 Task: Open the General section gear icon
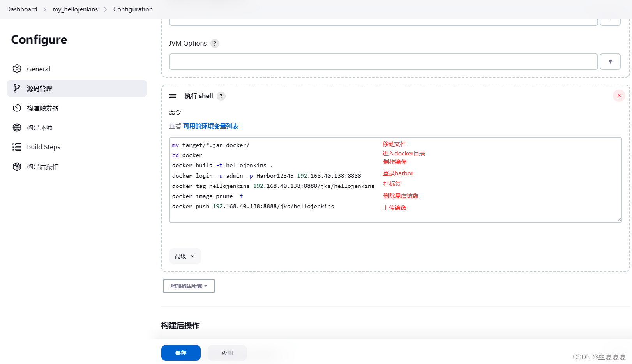coord(17,69)
